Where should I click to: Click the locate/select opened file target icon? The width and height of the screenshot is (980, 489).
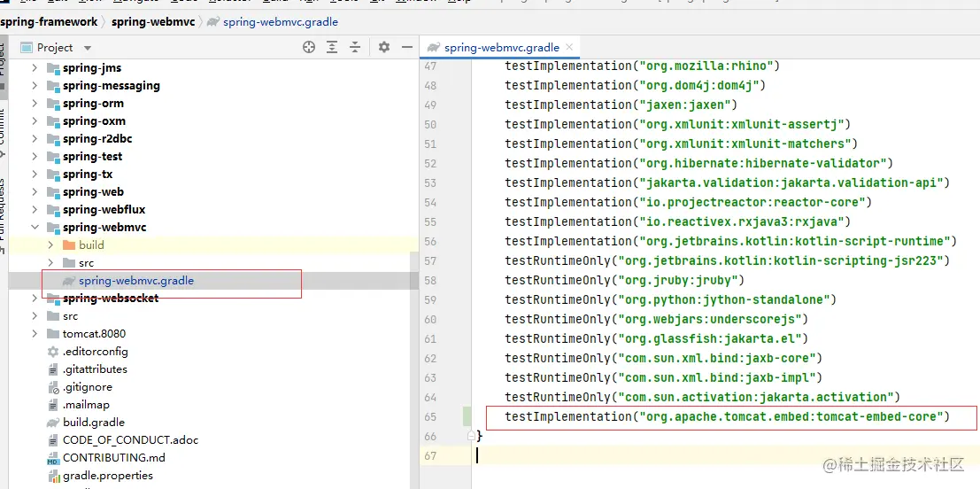tap(309, 48)
